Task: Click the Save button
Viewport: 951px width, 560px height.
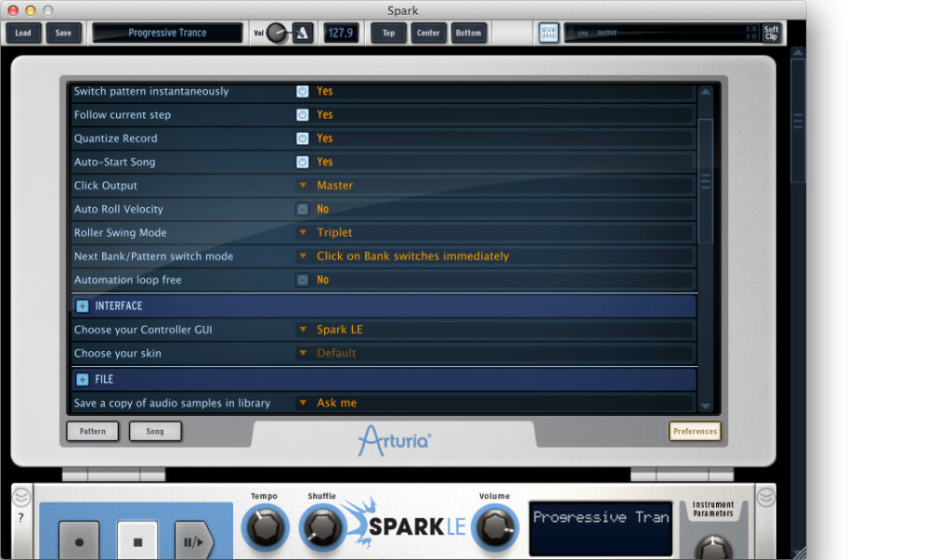Action: coord(63,33)
